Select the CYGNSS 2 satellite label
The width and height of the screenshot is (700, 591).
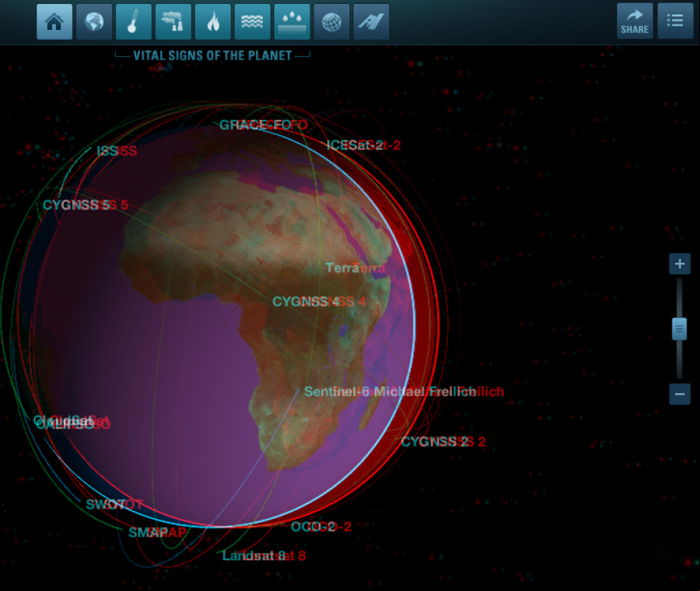443,441
